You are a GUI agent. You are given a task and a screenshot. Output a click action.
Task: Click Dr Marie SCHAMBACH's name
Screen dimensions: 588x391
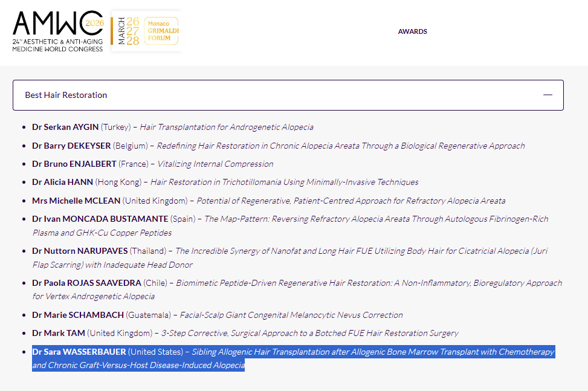point(77,315)
